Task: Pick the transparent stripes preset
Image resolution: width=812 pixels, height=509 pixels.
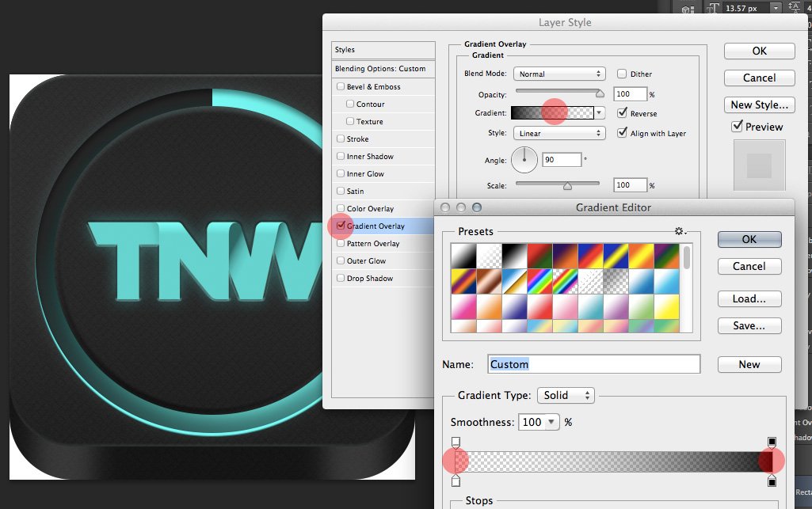Action: (x=590, y=281)
